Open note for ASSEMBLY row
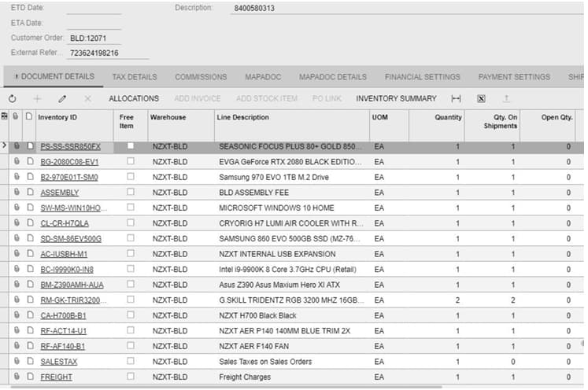 click(x=30, y=192)
